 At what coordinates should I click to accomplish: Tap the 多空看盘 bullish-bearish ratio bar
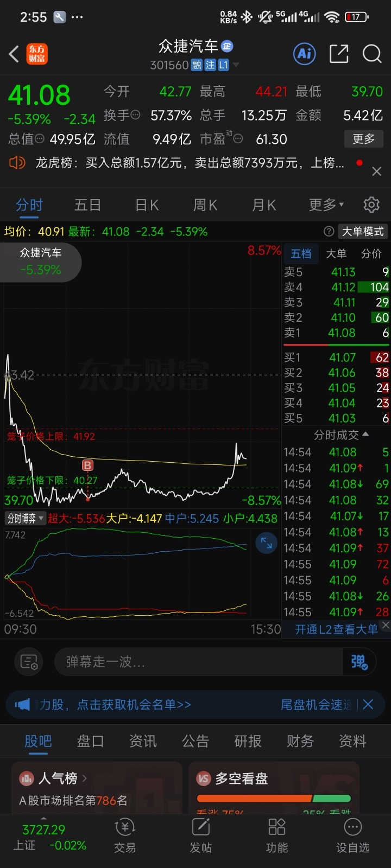(274, 799)
